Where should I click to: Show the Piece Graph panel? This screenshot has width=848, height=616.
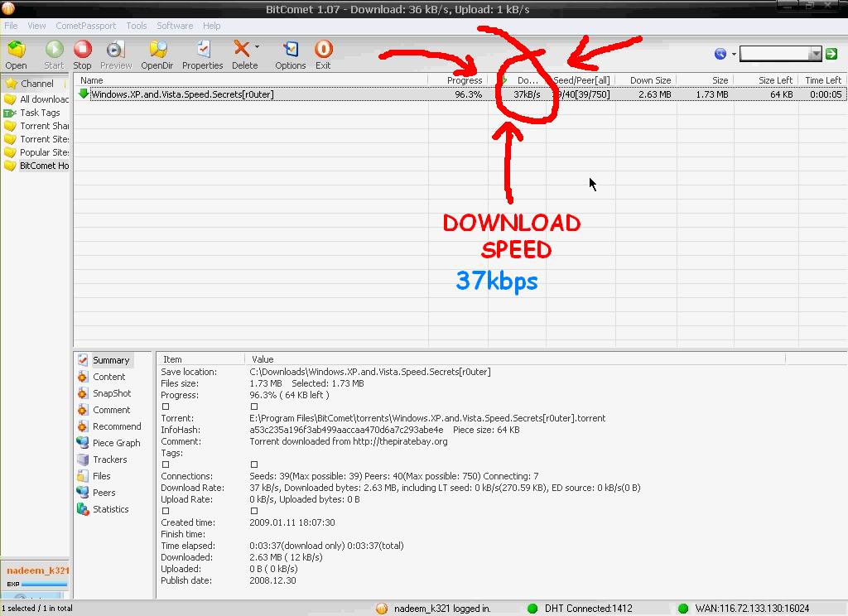coord(116,443)
